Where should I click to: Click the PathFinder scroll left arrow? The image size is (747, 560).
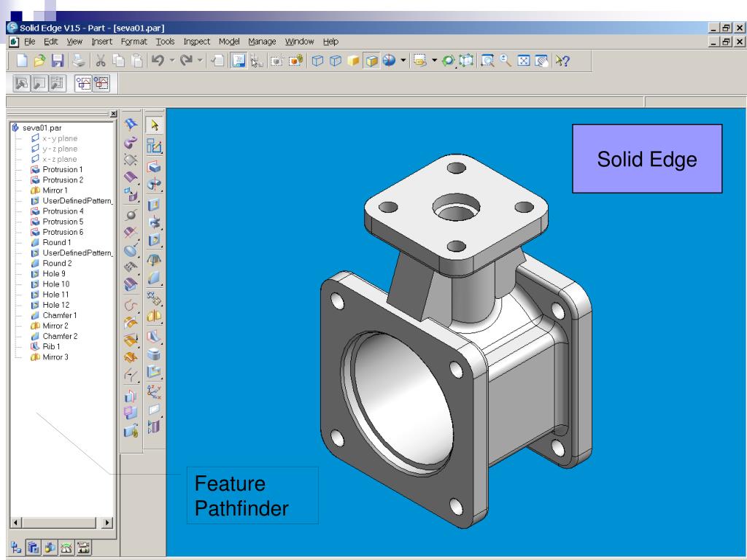click(x=16, y=522)
